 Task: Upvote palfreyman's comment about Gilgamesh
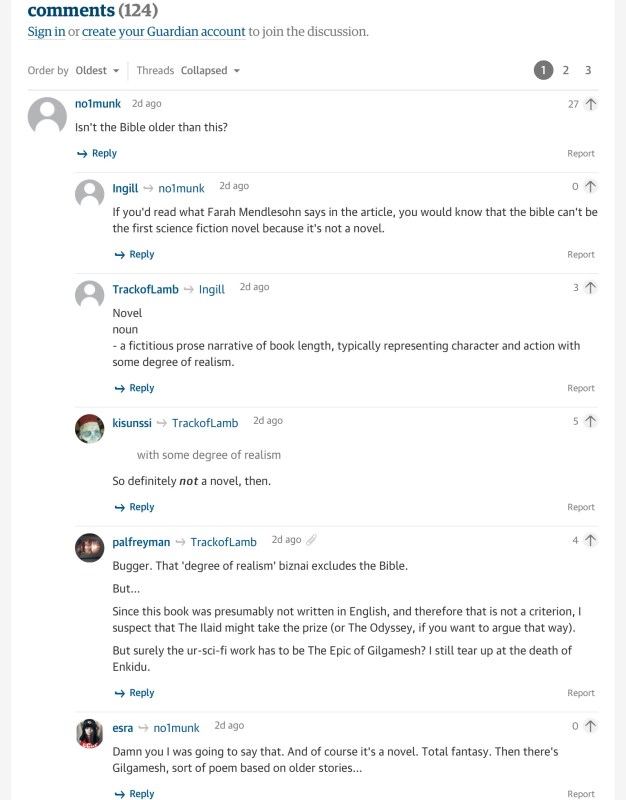590,541
